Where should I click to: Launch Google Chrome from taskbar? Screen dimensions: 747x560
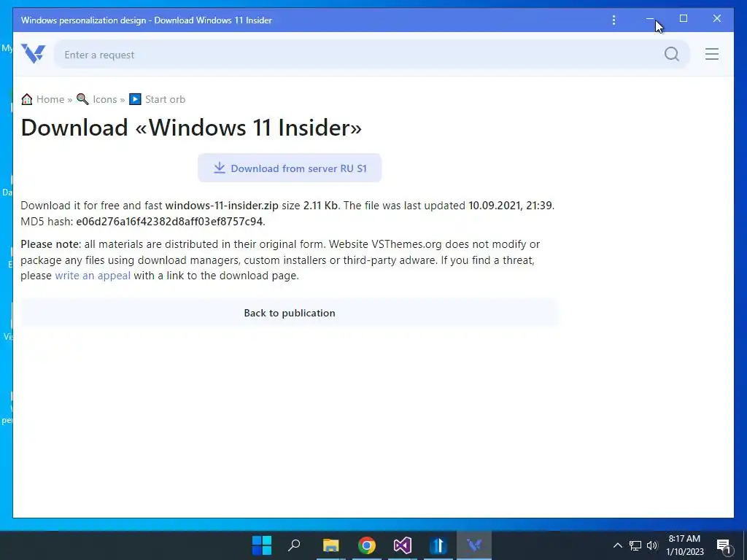pos(366,545)
